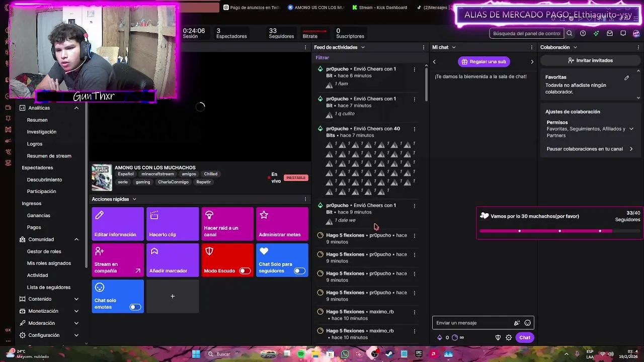
Task: Click the celebration party icon in chat input
Action: pos(517,323)
